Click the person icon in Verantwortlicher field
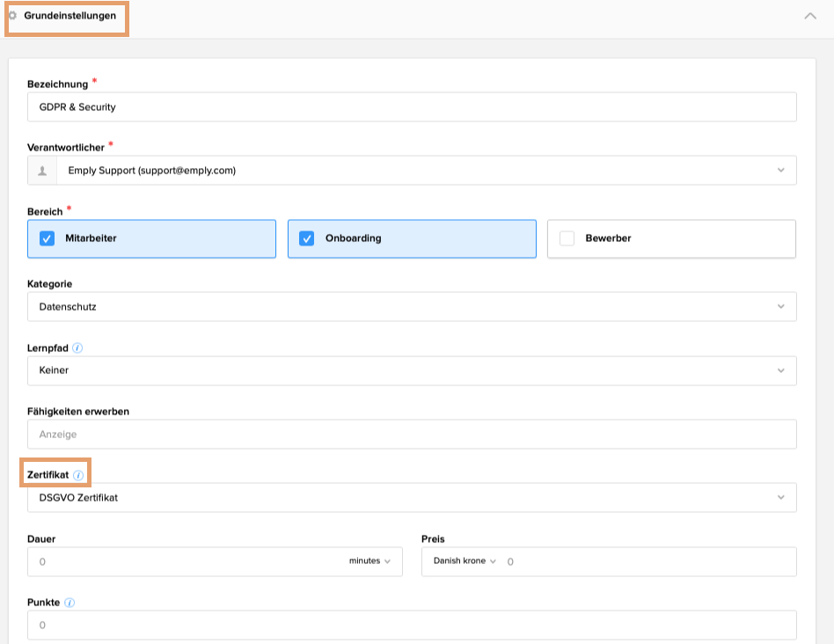 coord(41,170)
